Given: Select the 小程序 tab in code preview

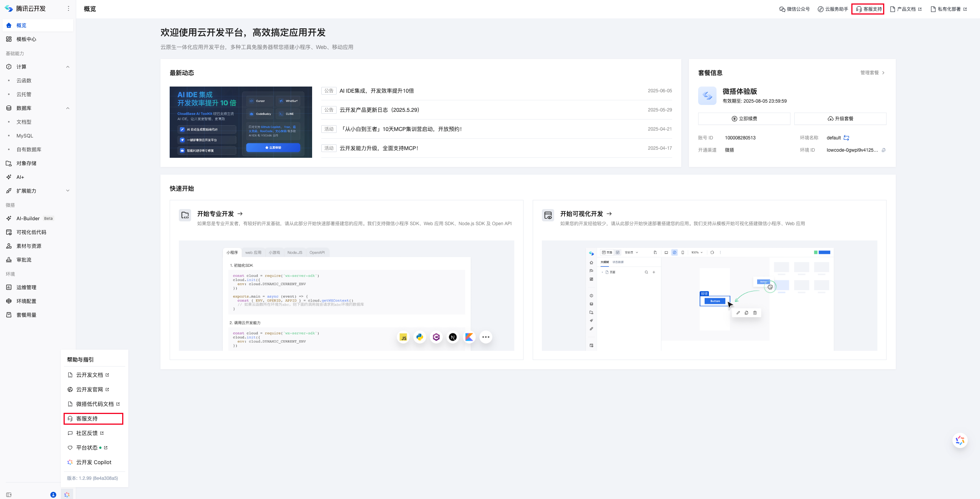Looking at the screenshot, I should (232, 252).
